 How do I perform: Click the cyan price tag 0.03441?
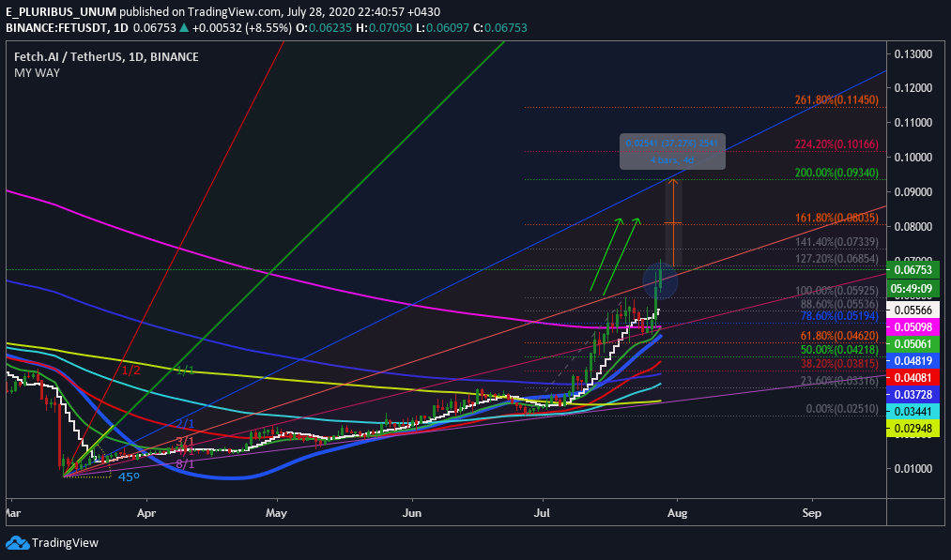914,412
